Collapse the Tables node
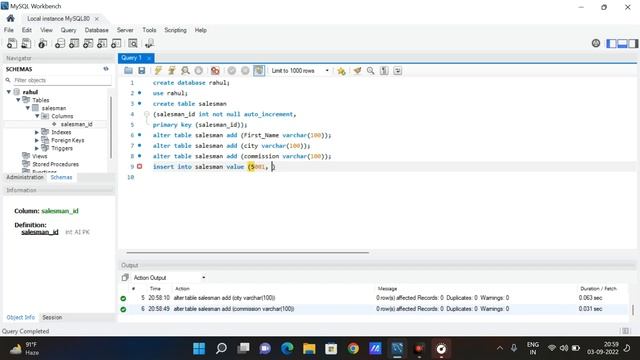The width and height of the screenshot is (640, 360). (18, 100)
